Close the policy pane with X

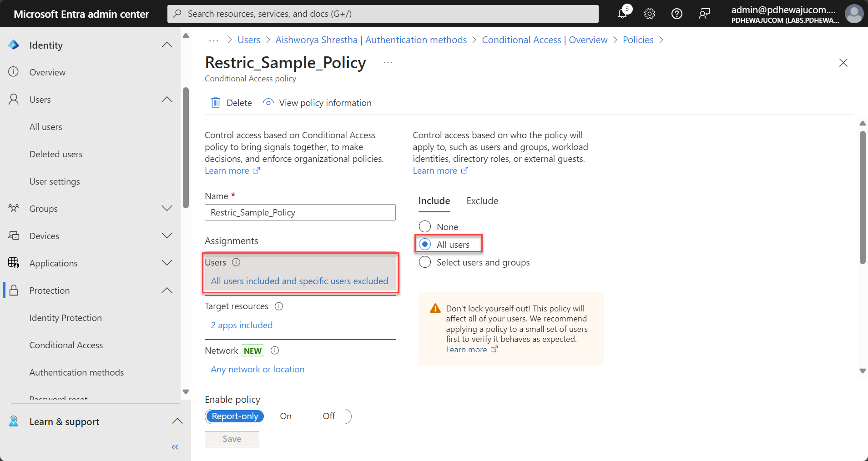[843, 63]
